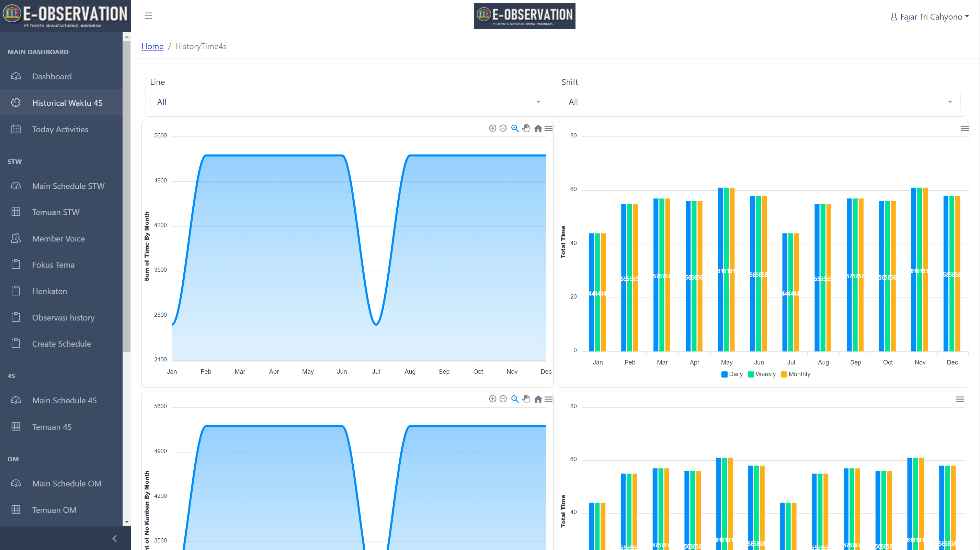Click the Temuan STW grid icon
The height and width of the screenshot is (550, 980).
pos(15,212)
